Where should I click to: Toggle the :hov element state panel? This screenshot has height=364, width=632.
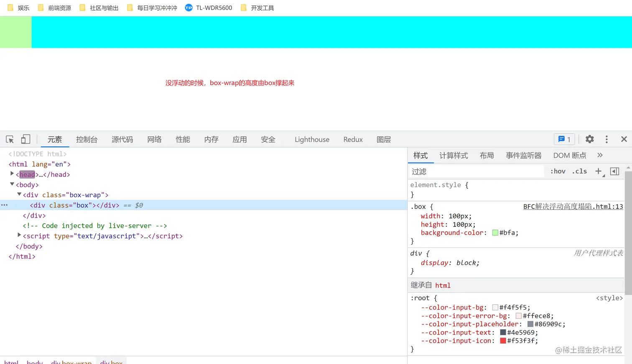558,171
